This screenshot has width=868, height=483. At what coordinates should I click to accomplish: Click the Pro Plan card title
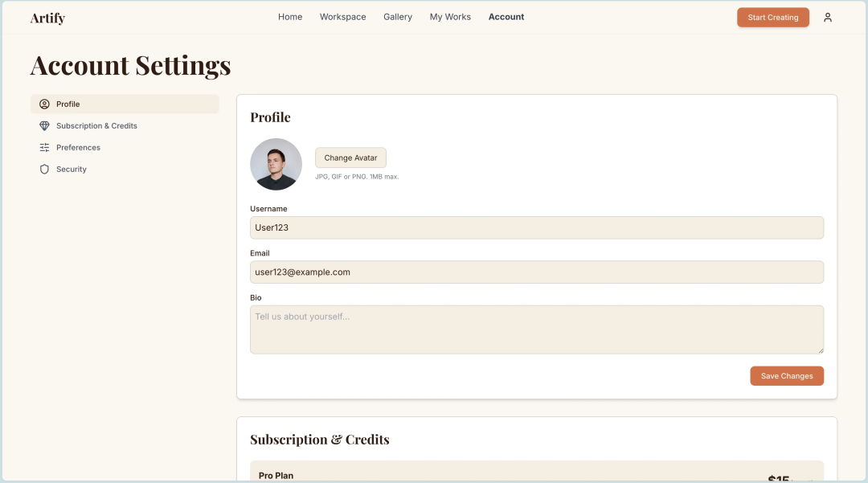pos(276,476)
